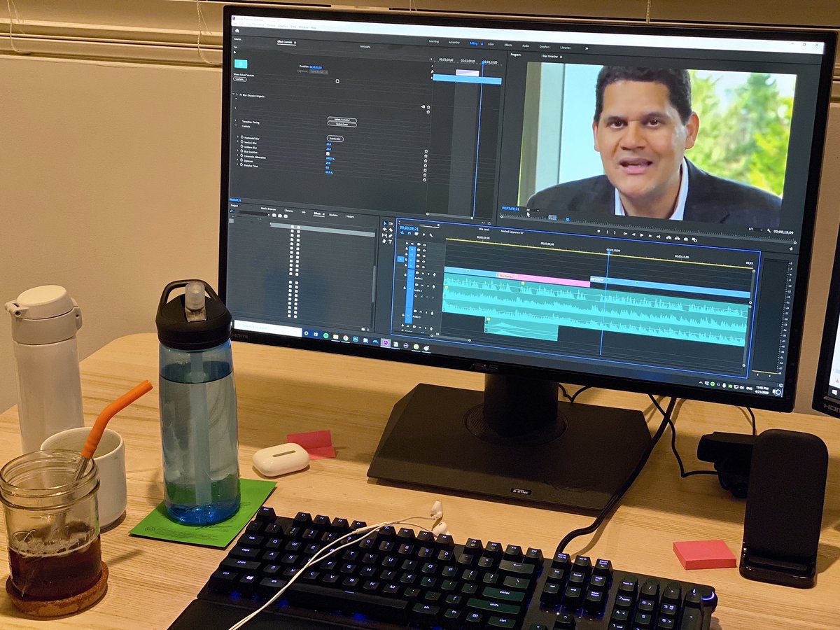Screen dimensions: 840x630
Task: Mute the Audio 3 track
Action: coord(421,312)
